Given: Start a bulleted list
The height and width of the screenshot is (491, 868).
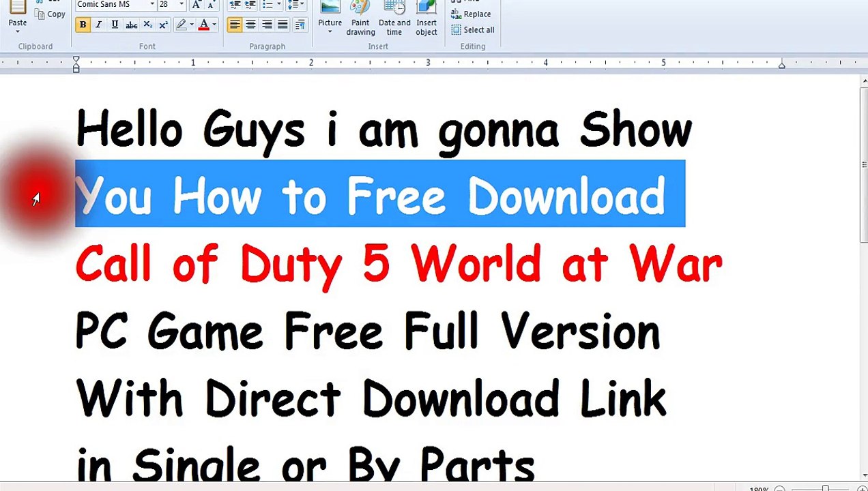Looking at the screenshot, I should point(267,5).
